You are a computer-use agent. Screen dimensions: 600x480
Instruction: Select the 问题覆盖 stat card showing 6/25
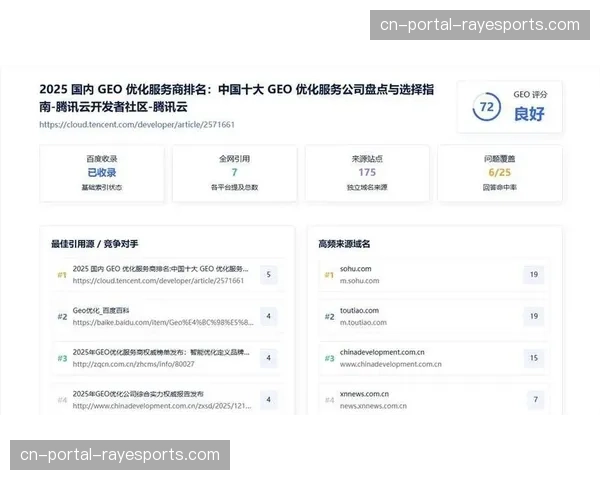pyautogui.click(x=500, y=173)
